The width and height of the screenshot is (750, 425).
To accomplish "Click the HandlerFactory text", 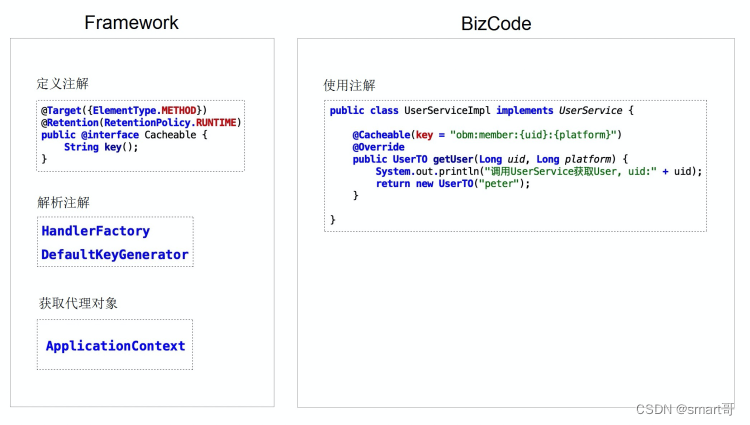I will point(96,231).
